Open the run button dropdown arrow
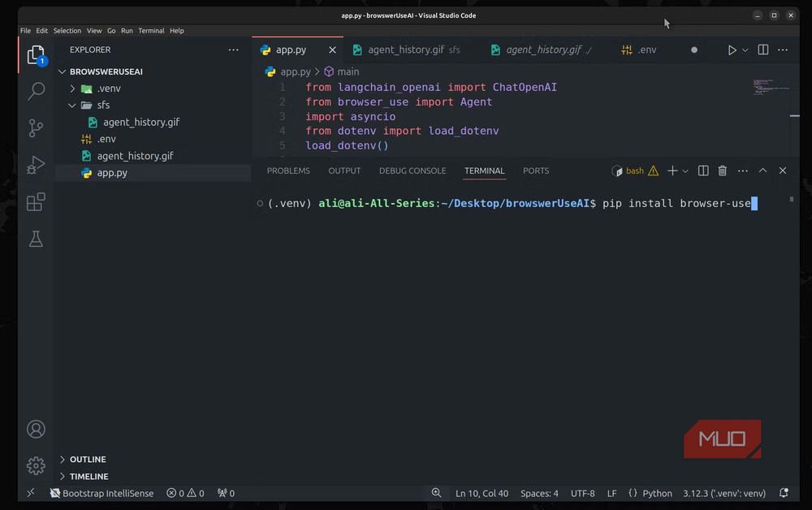The image size is (812, 510). click(745, 50)
